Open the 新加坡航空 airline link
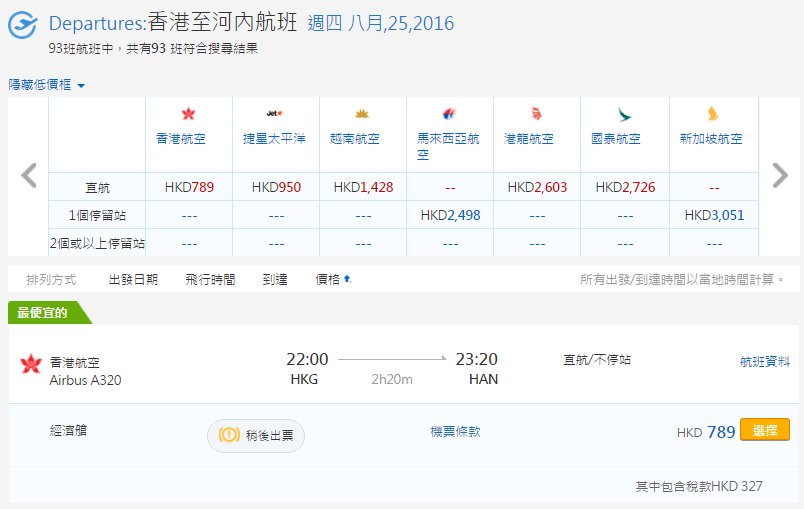This screenshot has height=509, width=804. tap(711, 138)
